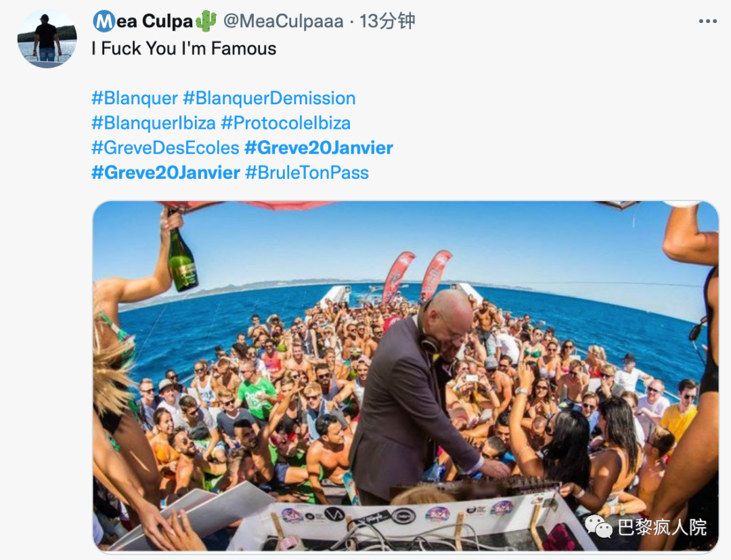Viewport: 731px width, 560px height.
Task: Open the #Blanquer hashtag
Action: [x=135, y=98]
